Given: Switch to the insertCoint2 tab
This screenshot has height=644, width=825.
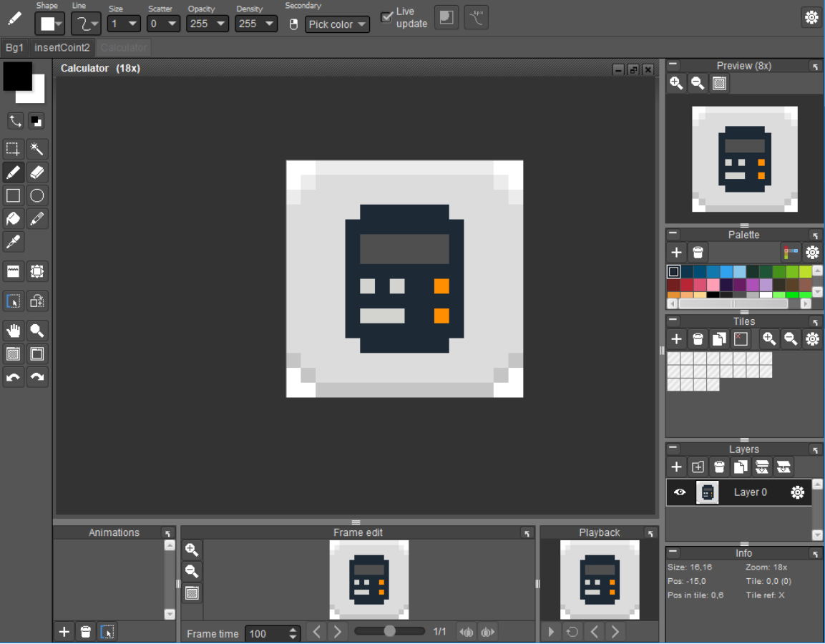Looking at the screenshot, I should click(62, 47).
